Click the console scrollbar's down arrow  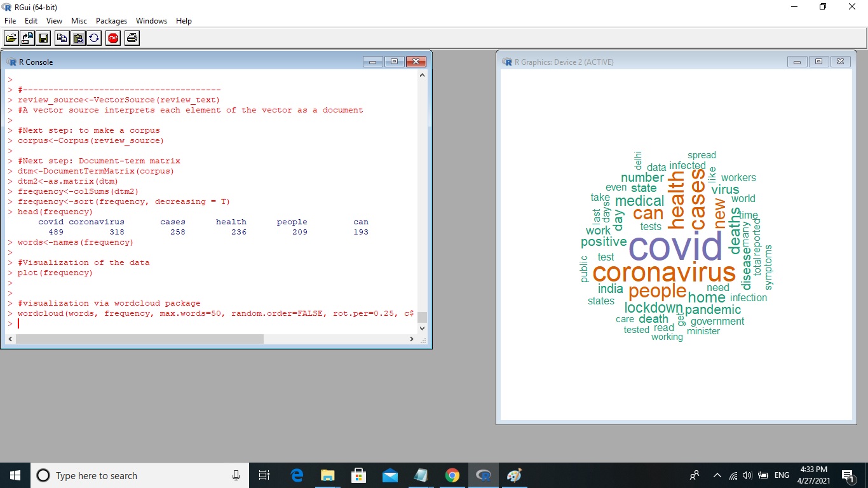click(x=422, y=328)
